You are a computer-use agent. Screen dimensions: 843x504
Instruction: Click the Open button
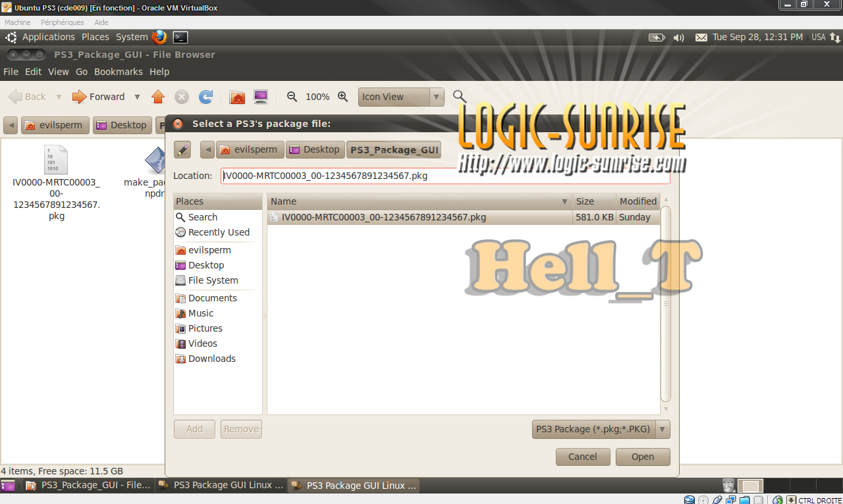click(643, 457)
